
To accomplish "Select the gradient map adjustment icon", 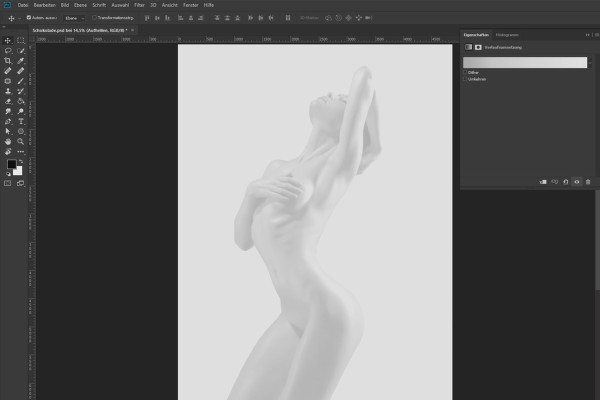I will pyautogui.click(x=468, y=47).
